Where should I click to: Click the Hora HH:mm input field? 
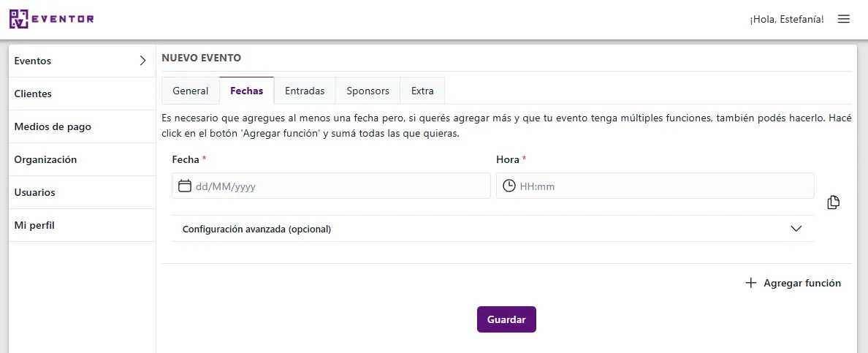click(655, 186)
